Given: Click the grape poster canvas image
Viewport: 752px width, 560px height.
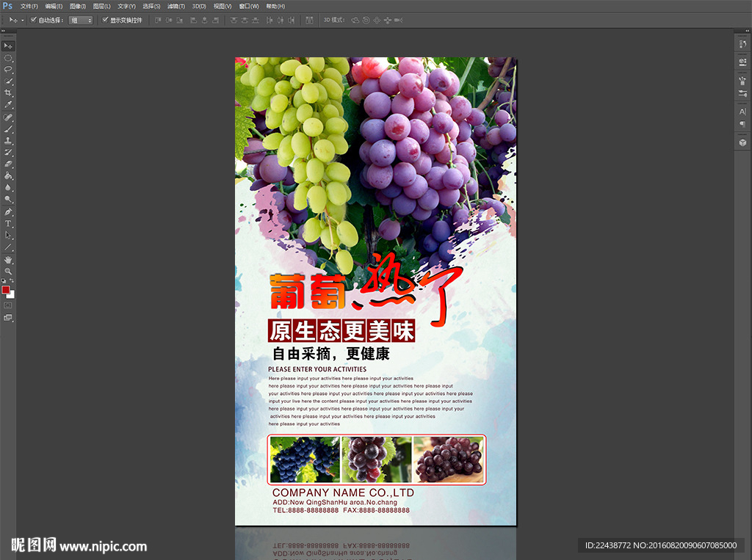Looking at the screenshot, I should 375,291.
